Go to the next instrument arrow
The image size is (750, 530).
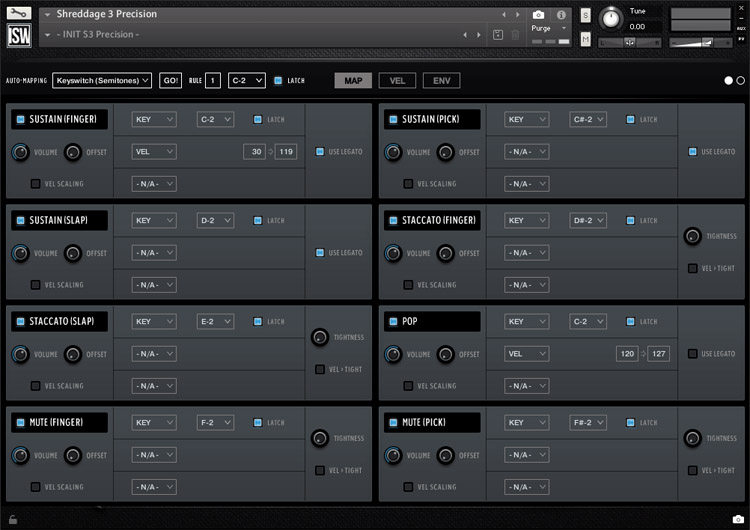tap(518, 15)
